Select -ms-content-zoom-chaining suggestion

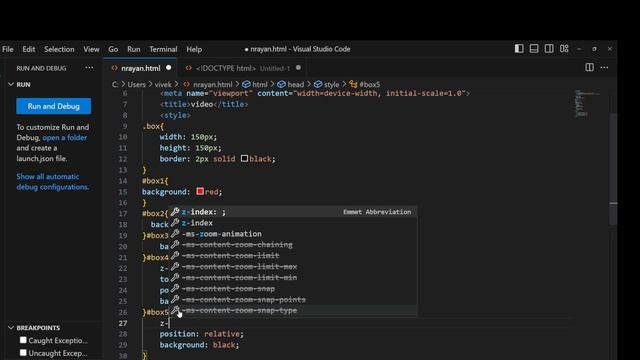pos(293,245)
